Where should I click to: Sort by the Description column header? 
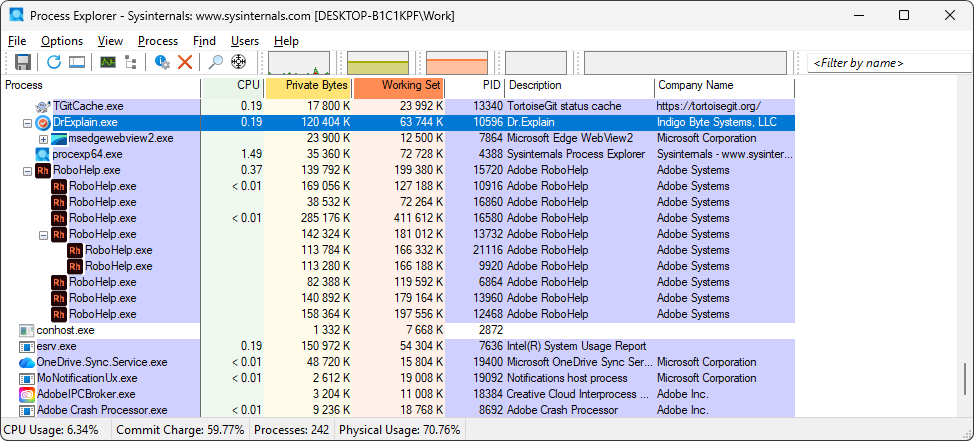coord(580,86)
